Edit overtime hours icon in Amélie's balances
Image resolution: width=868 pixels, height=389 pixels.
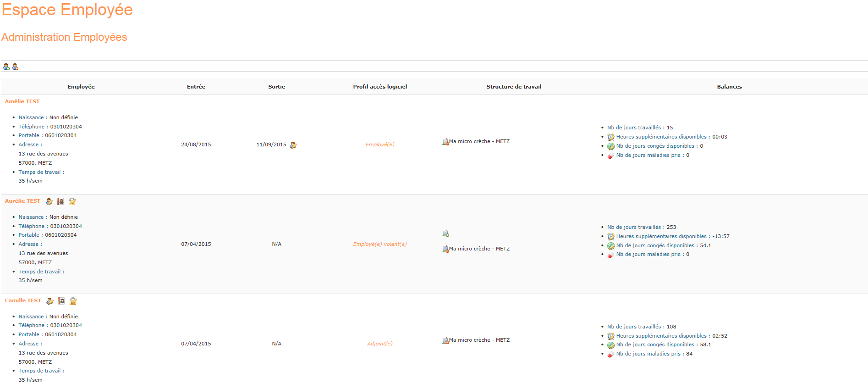click(x=611, y=137)
